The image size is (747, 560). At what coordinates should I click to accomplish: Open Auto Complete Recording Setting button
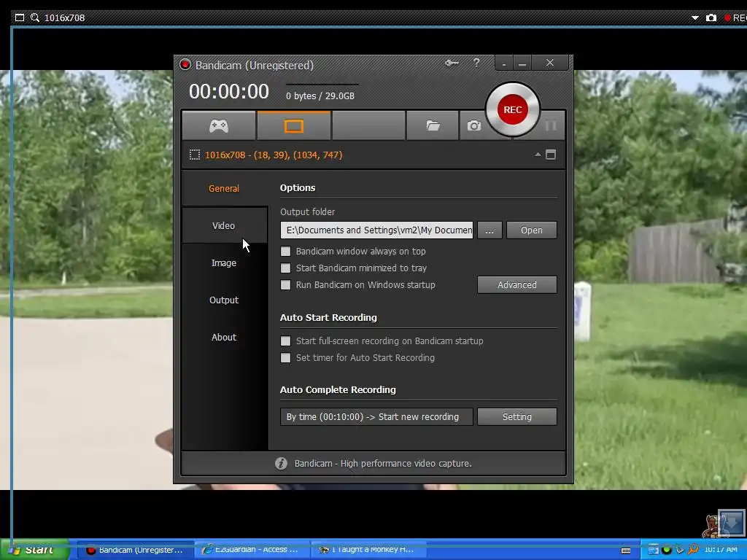point(517,416)
